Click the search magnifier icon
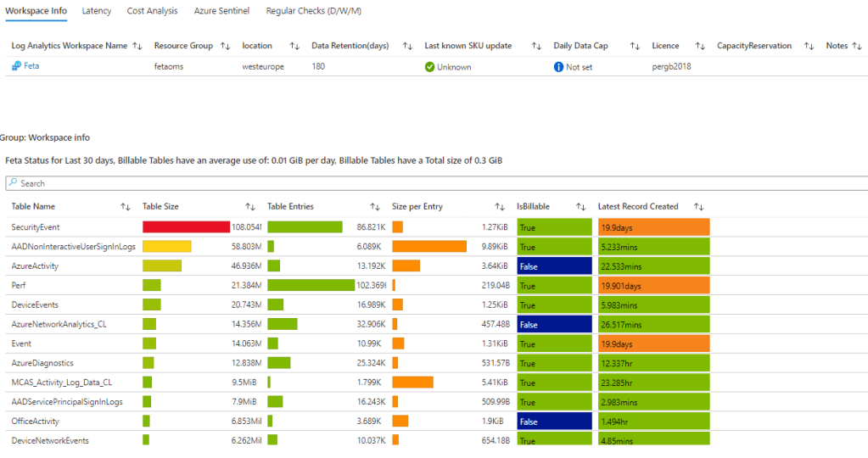868x458 pixels. click(x=13, y=183)
